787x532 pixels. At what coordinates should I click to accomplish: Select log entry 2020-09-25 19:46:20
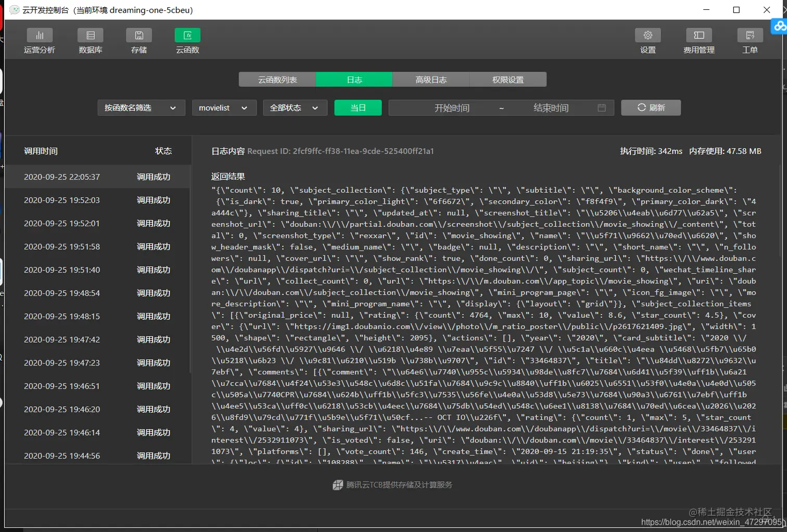coord(98,409)
